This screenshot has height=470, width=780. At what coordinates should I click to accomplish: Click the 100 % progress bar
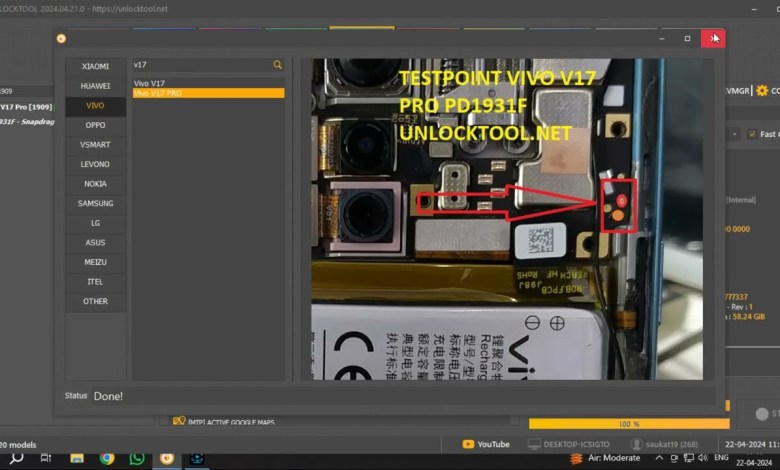click(x=629, y=424)
